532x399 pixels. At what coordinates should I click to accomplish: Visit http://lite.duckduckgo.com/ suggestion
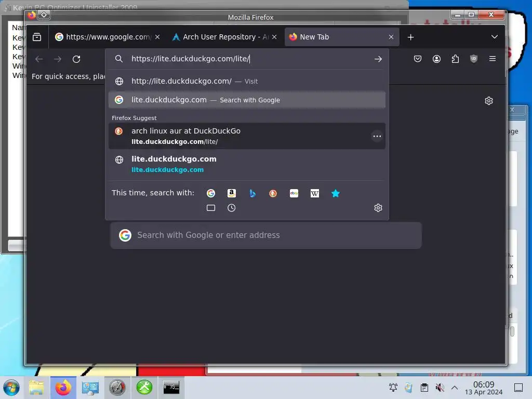(247, 81)
